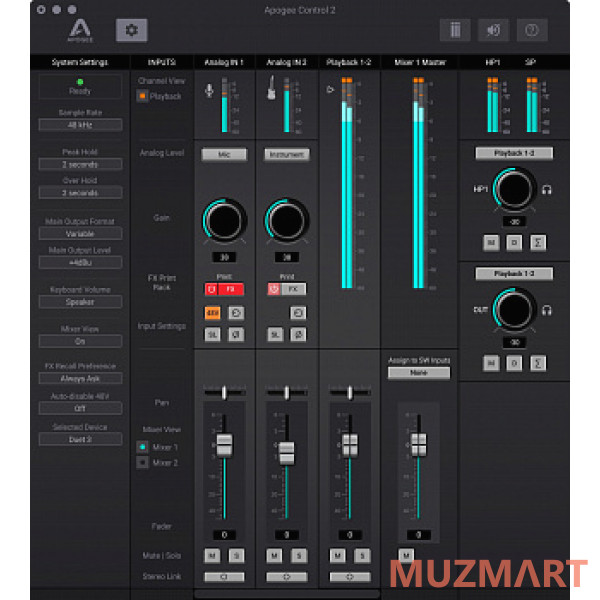Image resolution: width=600 pixels, height=600 pixels.
Task: Click the playback source icon on Playback 1-2
Action: tap(330, 90)
